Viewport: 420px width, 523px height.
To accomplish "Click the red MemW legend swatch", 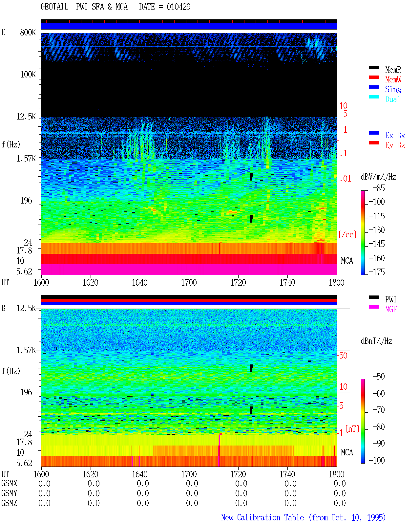I will click(x=374, y=77).
